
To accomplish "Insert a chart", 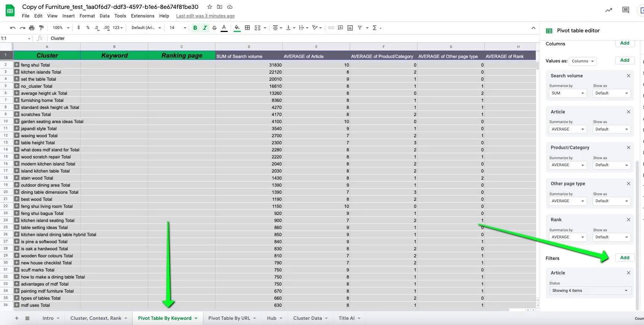I will tap(350, 28).
